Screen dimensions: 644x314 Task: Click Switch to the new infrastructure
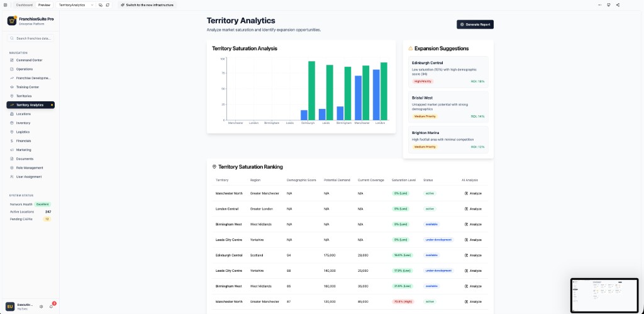point(147,5)
